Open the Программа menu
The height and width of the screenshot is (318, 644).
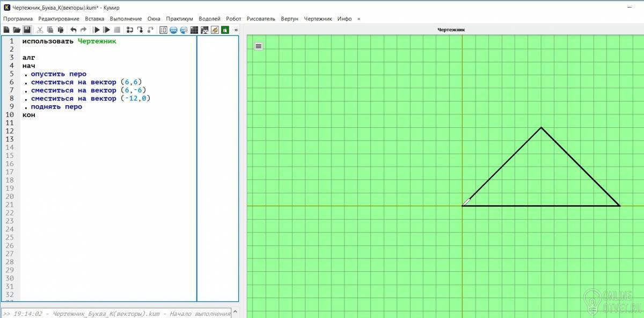[18, 19]
